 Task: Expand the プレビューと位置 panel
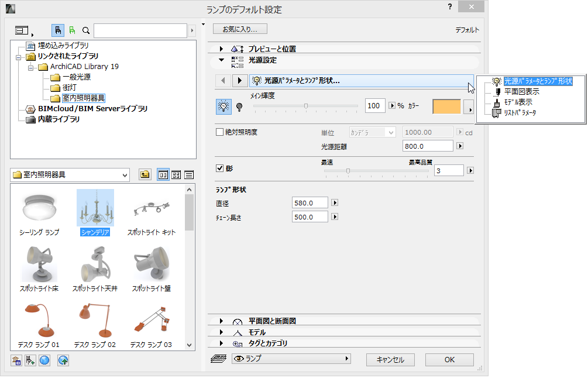221,49
